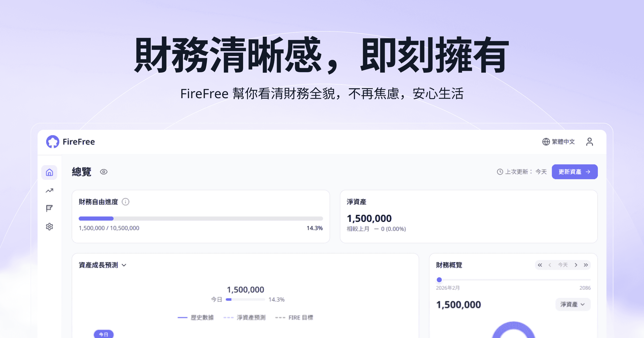644x338 pixels.
Task: Open the home overview sidebar icon
Action: click(x=49, y=172)
